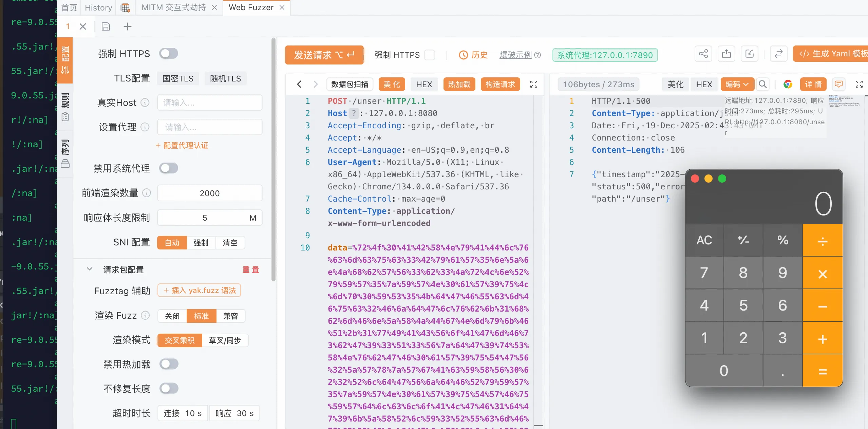The image size is (868, 429).
Task: Go to previous request with left arrow
Action: point(299,84)
